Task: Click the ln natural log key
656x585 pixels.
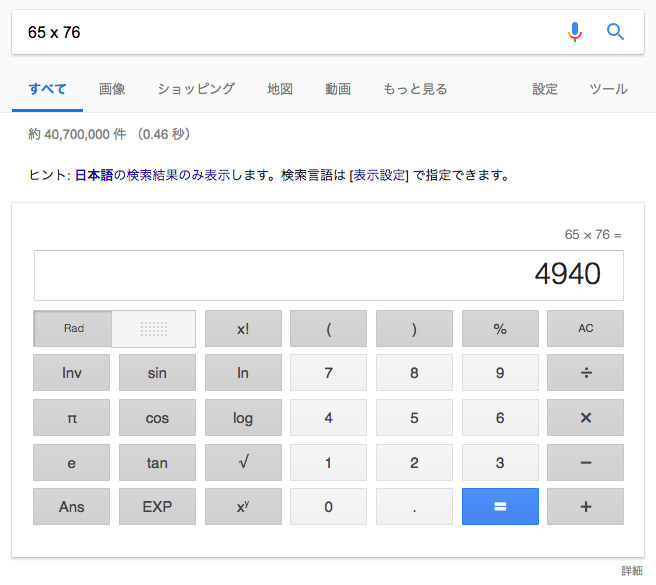Action: [243, 372]
